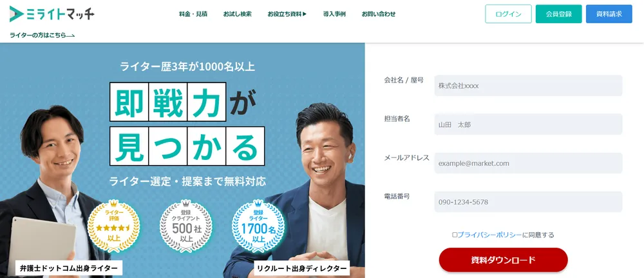Click the ログイン button
Screen dimensions: 644x278
[509, 14]
